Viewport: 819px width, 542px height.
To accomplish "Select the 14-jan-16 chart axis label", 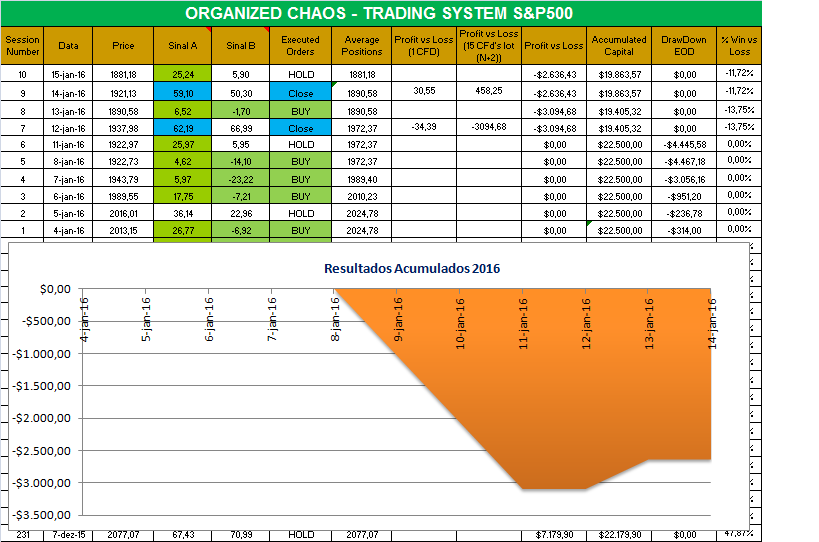I will [712, 323].
